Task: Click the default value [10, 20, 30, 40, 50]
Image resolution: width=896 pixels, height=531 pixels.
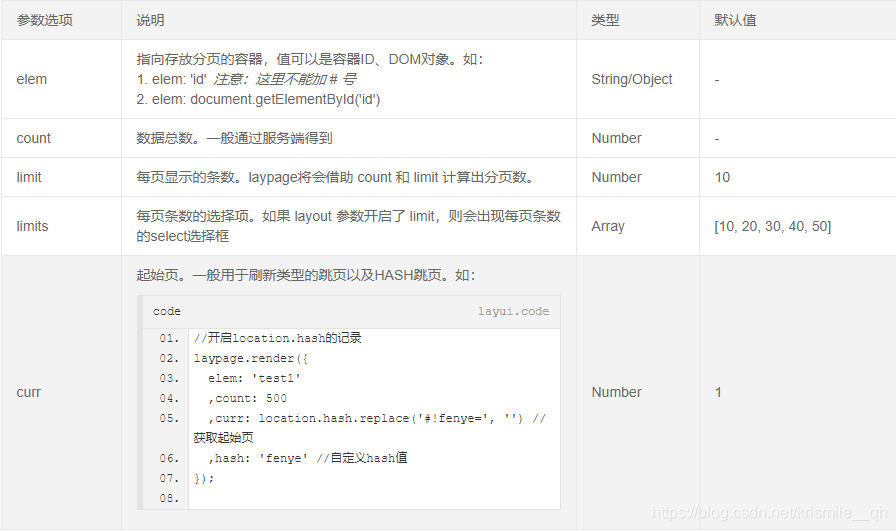Action: point(773,226)
